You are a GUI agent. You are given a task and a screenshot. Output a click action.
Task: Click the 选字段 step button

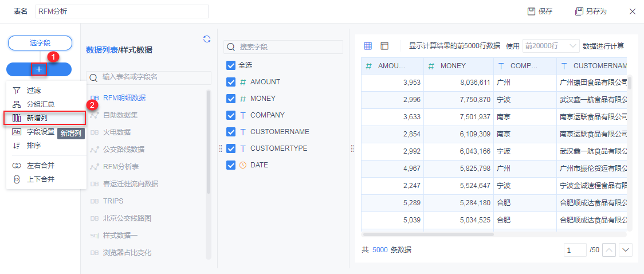pos(40,42)
